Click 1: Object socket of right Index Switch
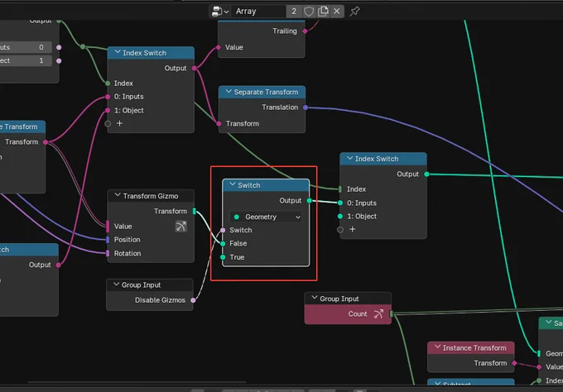Screen dimensions: 563x392 click(340, 217)
